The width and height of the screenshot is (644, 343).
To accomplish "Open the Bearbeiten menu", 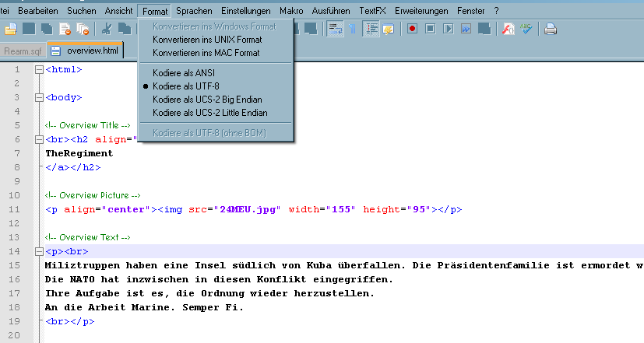I will [38, 11].
